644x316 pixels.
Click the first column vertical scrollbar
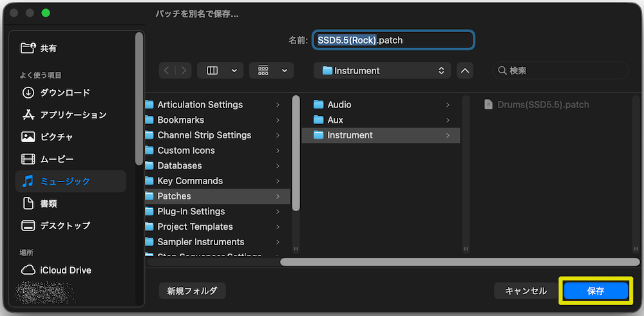point(296,153)
